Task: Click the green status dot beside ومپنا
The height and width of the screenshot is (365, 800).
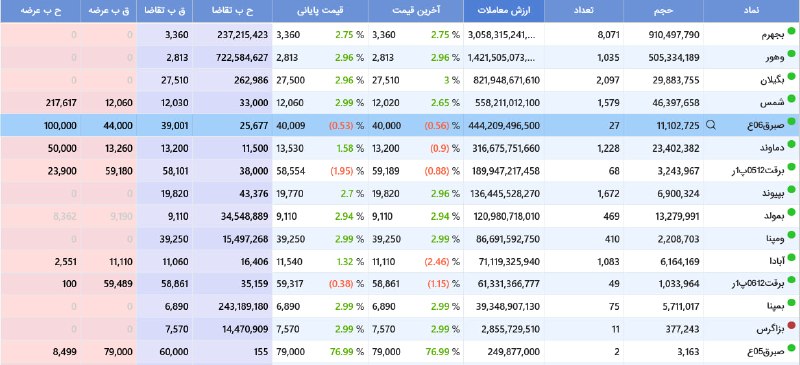Action: (791, 234)
